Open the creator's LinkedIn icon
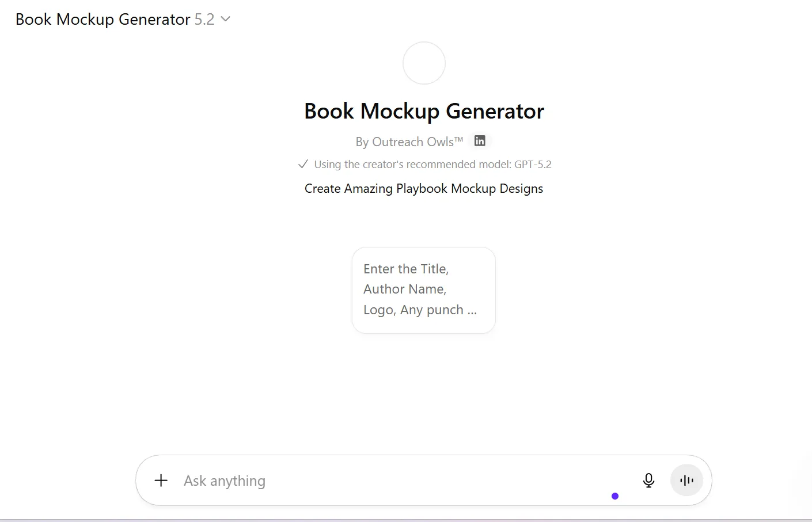This screenshot has height=522, width=812. [x=480, y=141]
